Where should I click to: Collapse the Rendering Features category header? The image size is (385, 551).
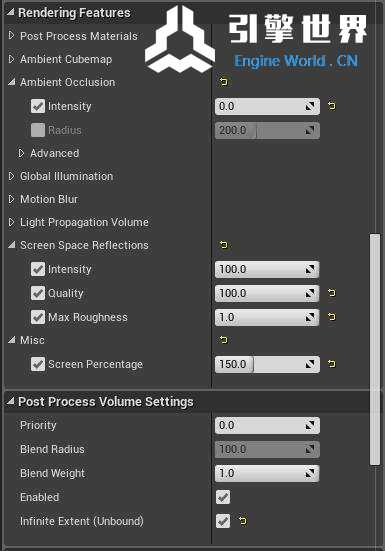[10, 12]
